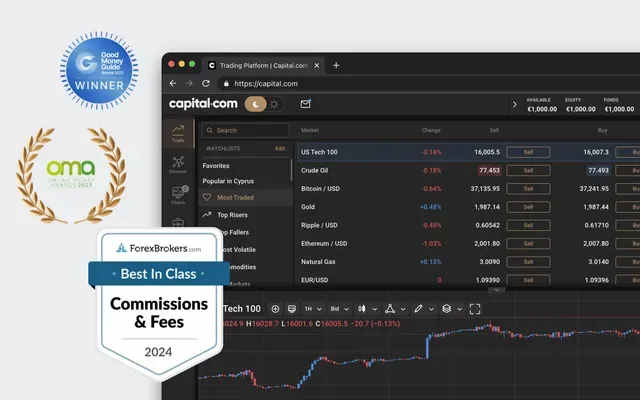640x400 pixels.
Task: Open the Trade sidebar section
Action: (x=178, y=134)
